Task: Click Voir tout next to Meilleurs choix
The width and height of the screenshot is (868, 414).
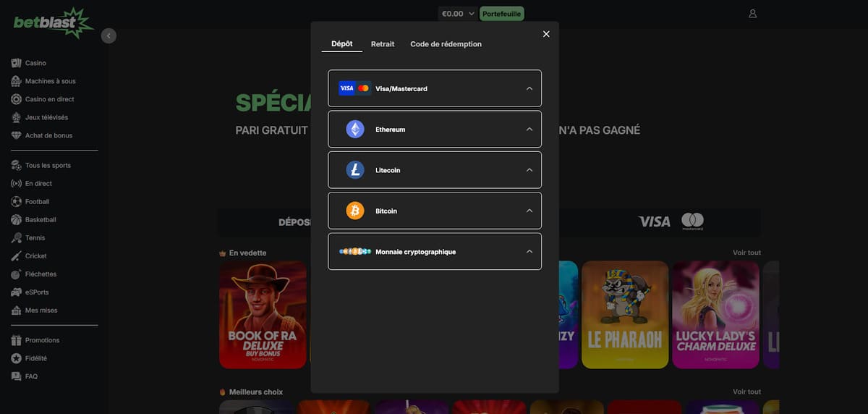Action: (746, 392)
